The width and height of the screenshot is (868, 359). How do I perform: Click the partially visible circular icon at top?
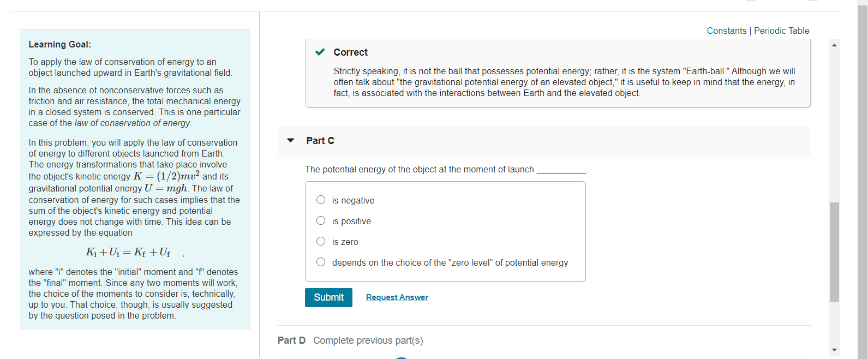(x=750, y=2)
